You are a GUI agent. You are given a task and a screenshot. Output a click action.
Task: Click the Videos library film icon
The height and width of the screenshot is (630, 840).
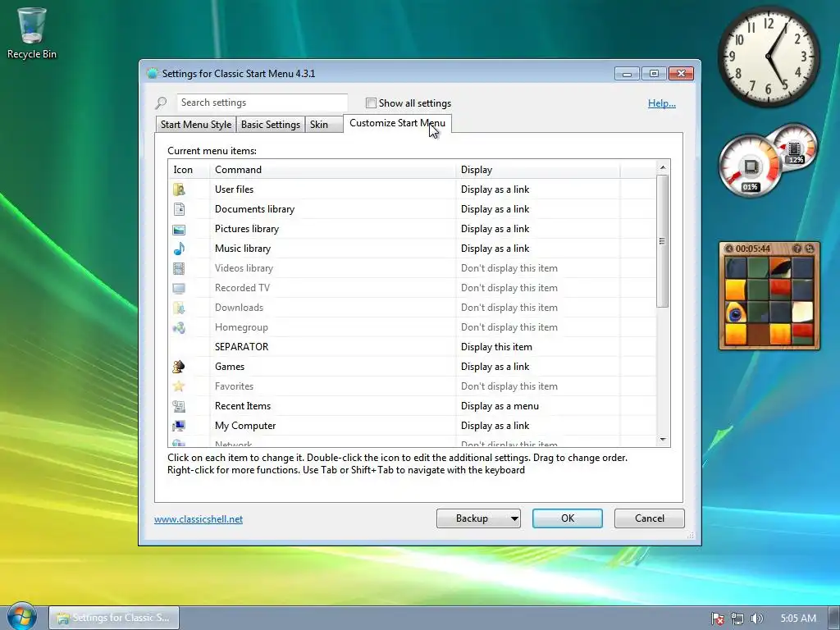[179, 268]
